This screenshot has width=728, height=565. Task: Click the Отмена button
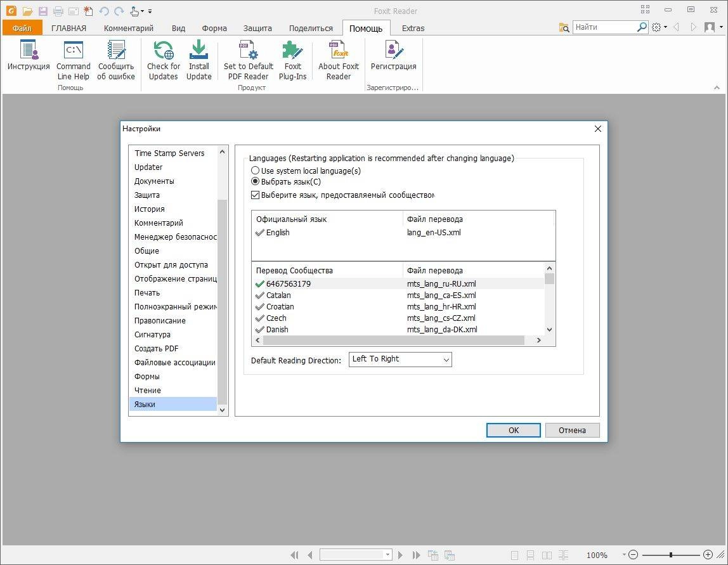572,430
